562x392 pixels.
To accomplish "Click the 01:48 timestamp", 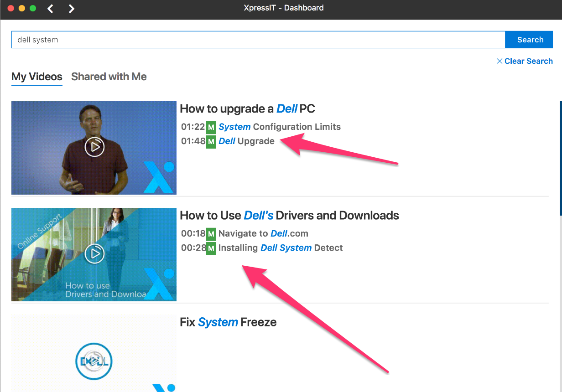I will [193, 141].
